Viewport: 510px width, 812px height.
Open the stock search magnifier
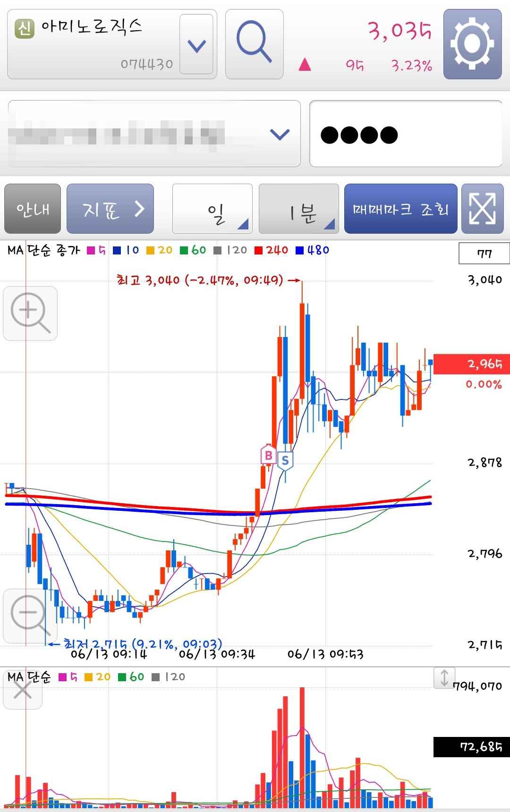tap(255, 44)
